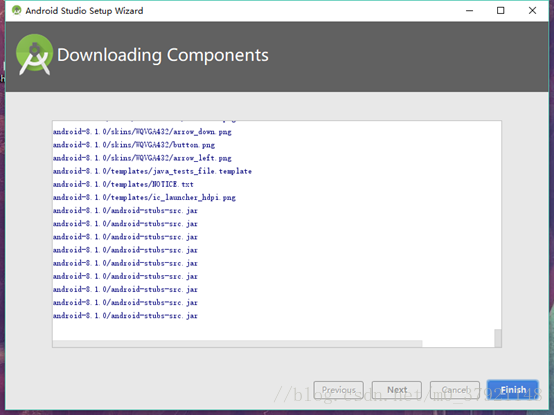Click the Cancel button
The image size is (554, 415).
[x=455, y=390]
